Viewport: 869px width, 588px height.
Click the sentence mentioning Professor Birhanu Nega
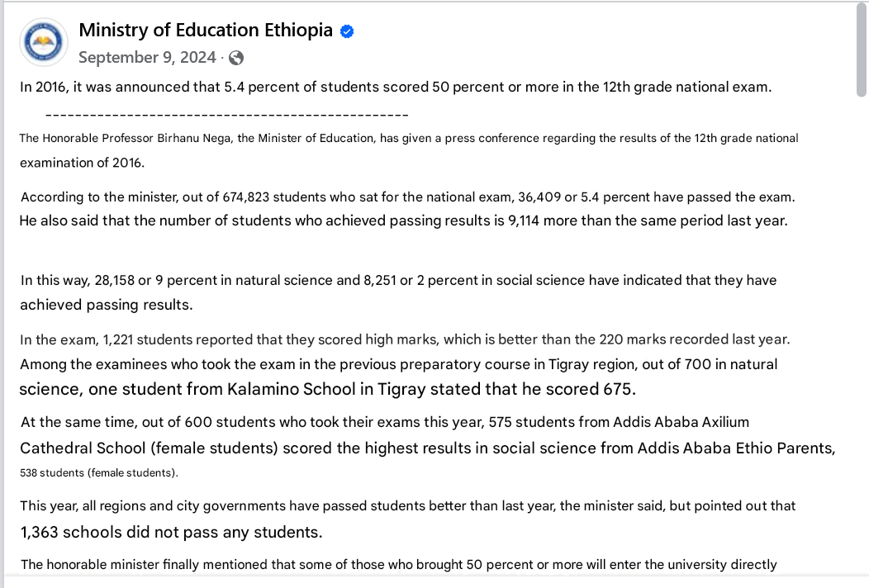pyautogui.click(x=409, y=138)
